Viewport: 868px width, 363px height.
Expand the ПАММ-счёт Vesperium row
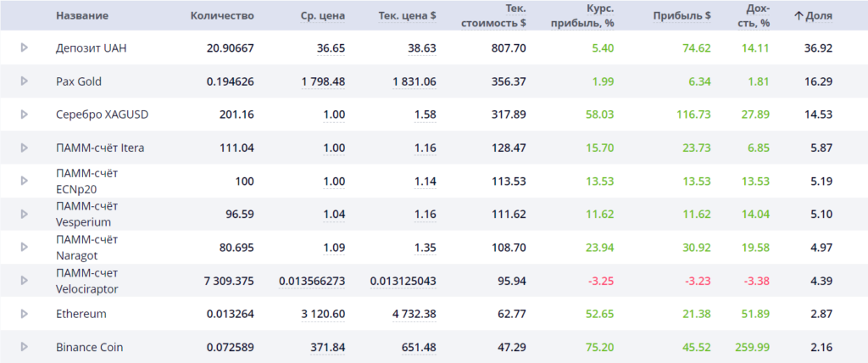pyautogui.click(x=25, y=213)
